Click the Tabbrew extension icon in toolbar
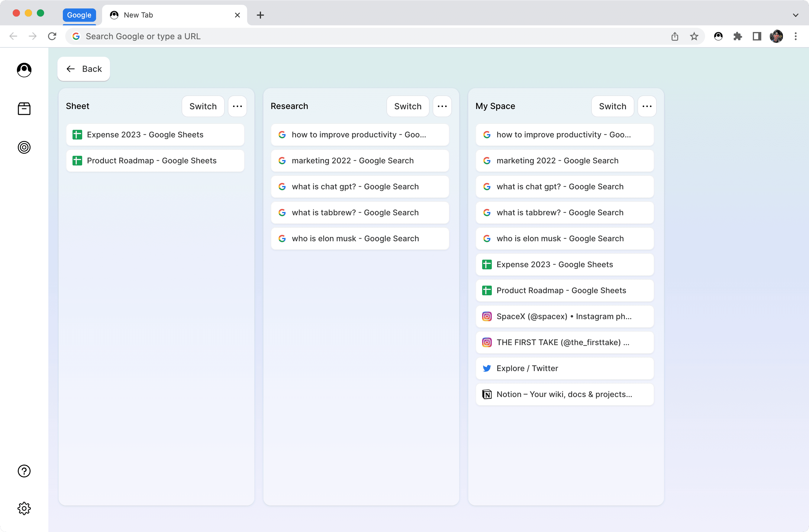The height and width of the screenshot is (532, 809). point(717,36)
